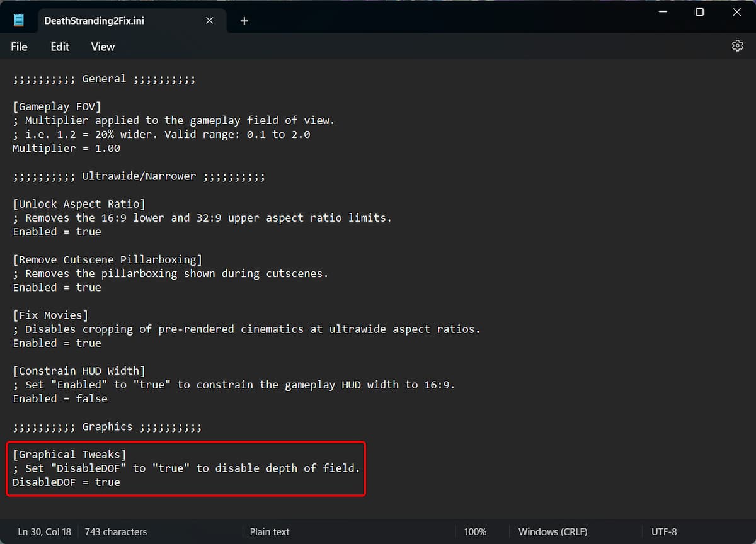Maximize the Notepad window
756x544 pixels.
(699, 13)
